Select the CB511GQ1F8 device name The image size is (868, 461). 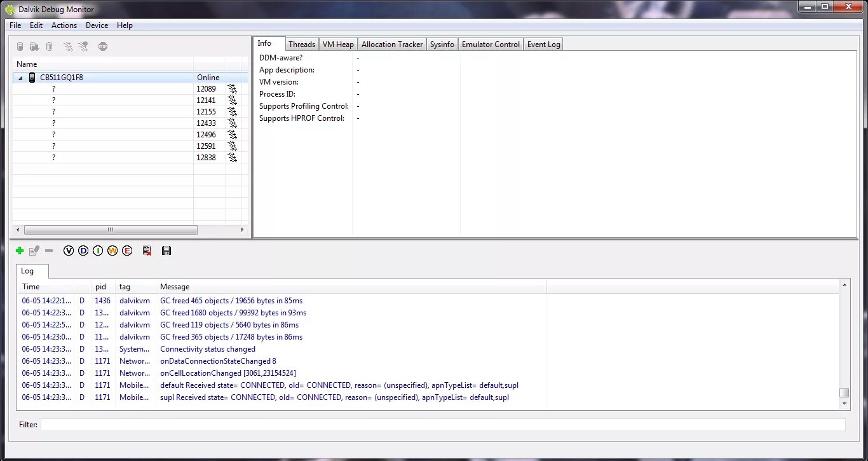[62, 78]
